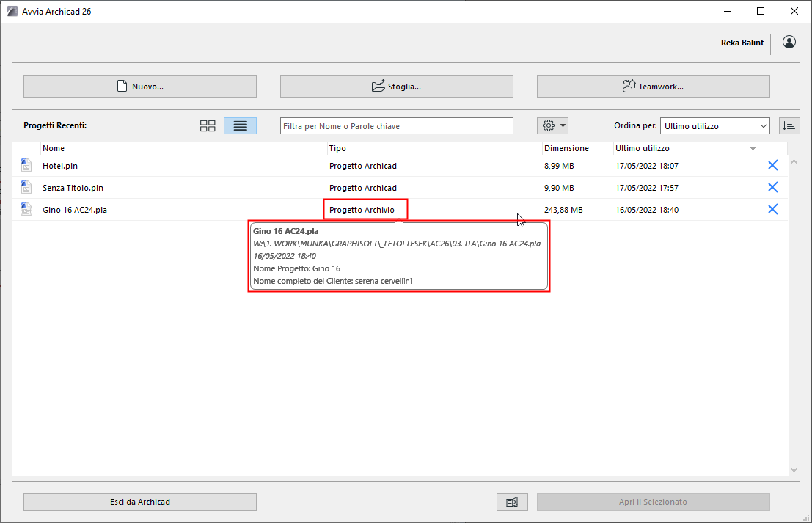Screen dimensions: 812x523
Task: Toggle the sort order direction icon
Action: pos(789,126)
